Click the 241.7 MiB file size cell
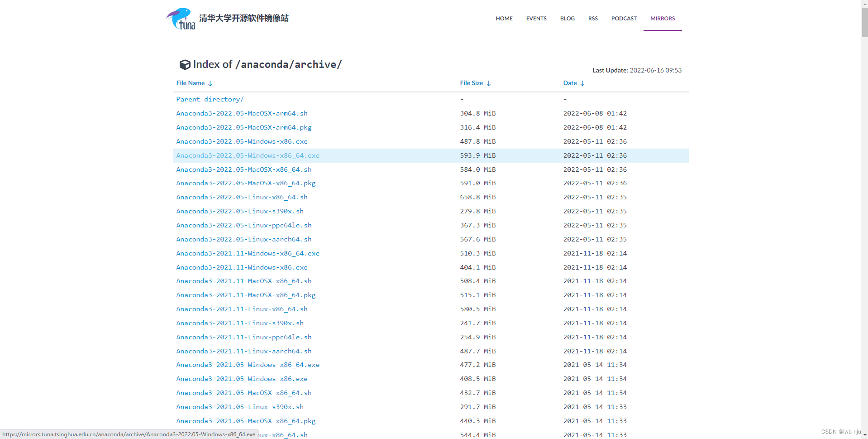Screen dimensions: 868x439 pyautogui.click(x=478, y=323)
